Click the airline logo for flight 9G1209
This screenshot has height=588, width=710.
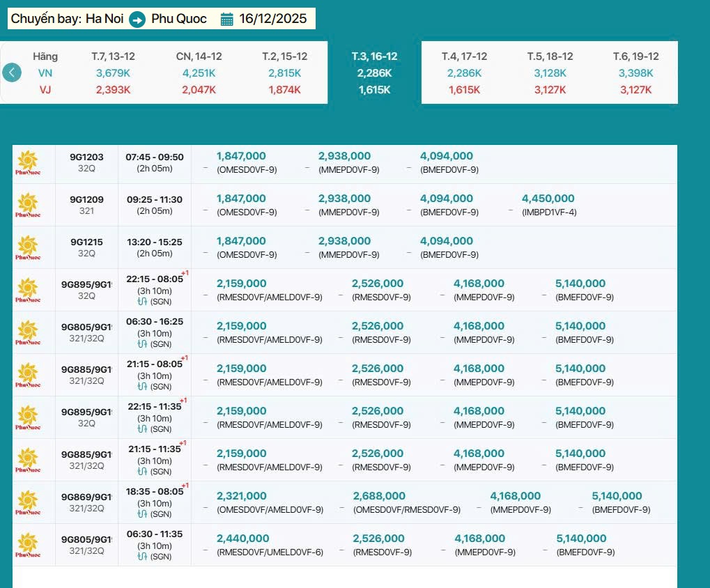click(x=28, y=206)
